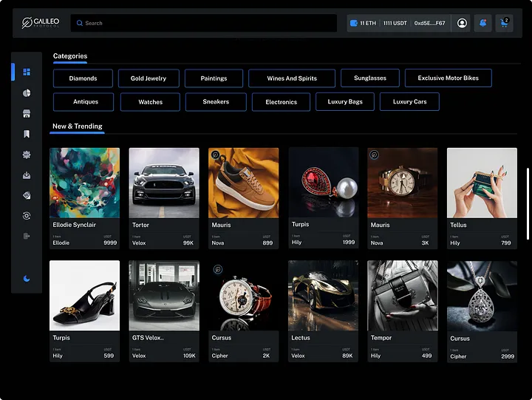Click the Tempor item title
The image size is (532, 400).
tap(381, 338)
